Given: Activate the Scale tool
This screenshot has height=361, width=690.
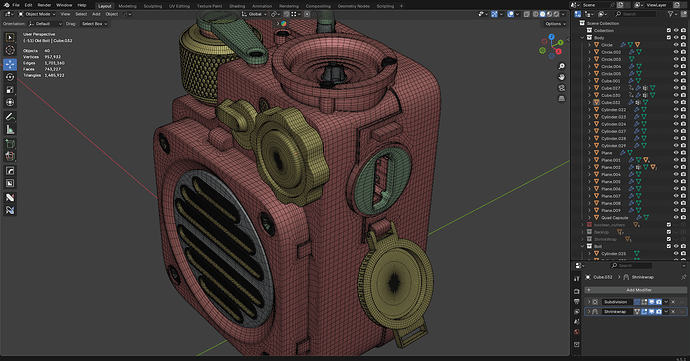Looking at the screenshot, I should pos(10,90).
